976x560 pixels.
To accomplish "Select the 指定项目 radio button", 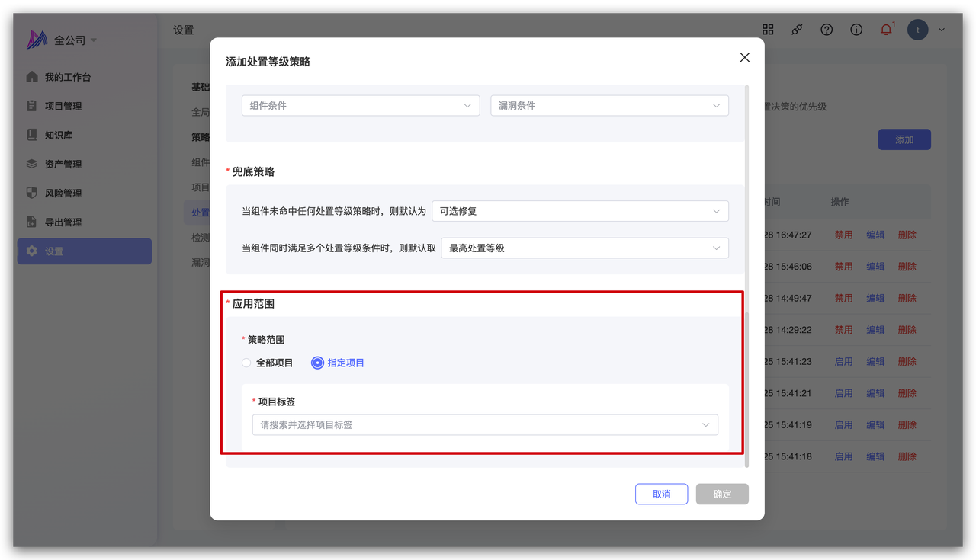I will coord(318,363).
